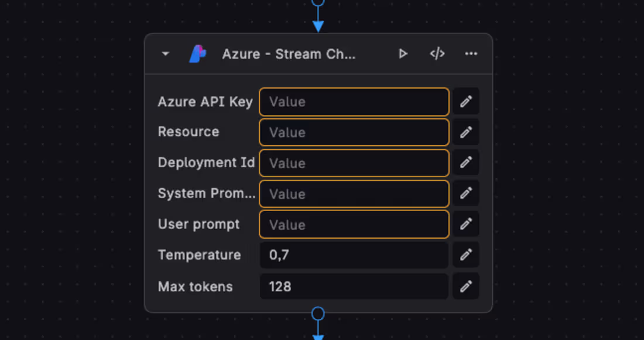Open the pencil editor for Resource
This screenshot has height=340, width=644.
(x=465, y=132)
